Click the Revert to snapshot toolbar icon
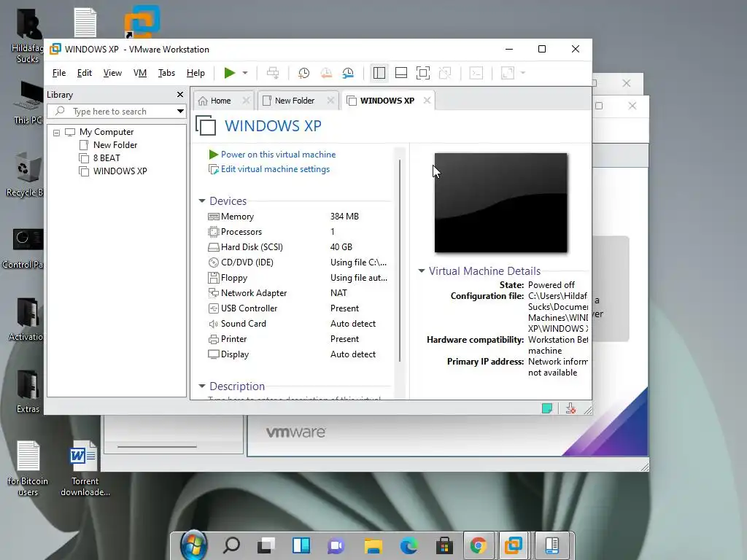 pos(326,73)
